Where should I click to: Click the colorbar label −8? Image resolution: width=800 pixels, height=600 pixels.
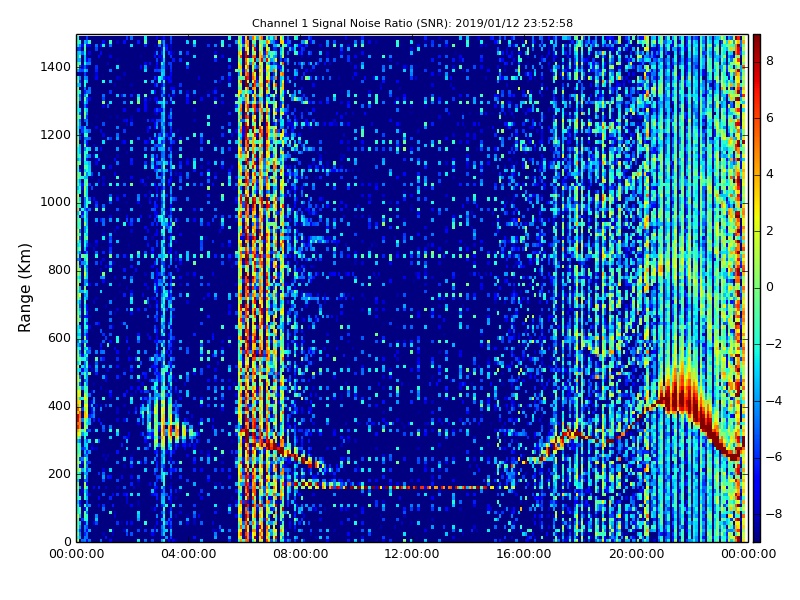774,514
